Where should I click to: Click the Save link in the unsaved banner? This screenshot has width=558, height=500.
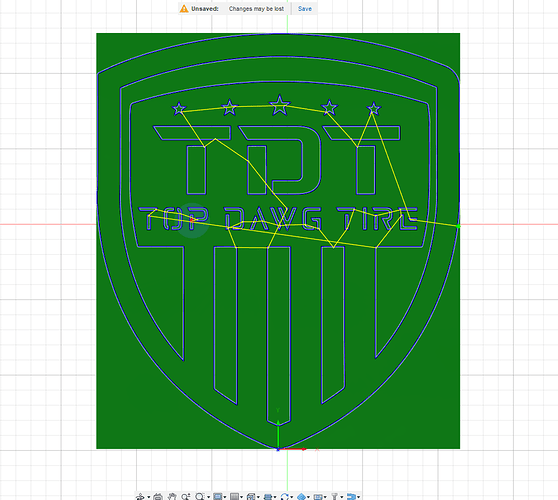coord(305,9)
